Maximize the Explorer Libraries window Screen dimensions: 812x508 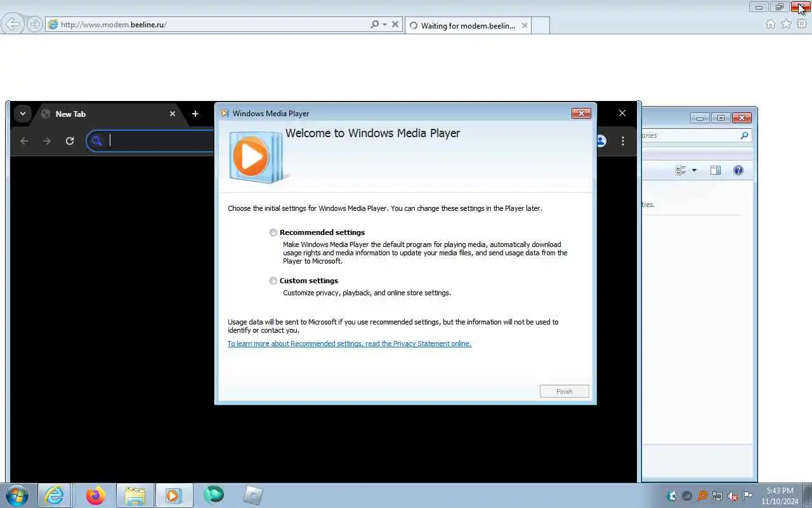click(721, 117)
